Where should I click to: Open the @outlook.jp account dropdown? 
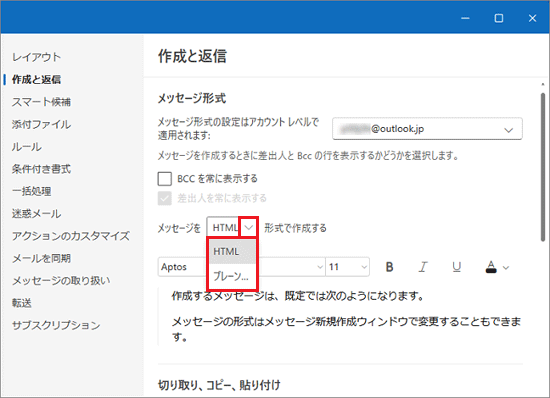point(427,129)
